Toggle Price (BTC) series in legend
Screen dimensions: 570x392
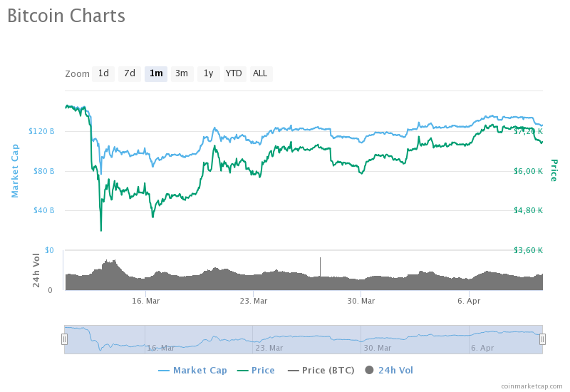tap(321, 370)
